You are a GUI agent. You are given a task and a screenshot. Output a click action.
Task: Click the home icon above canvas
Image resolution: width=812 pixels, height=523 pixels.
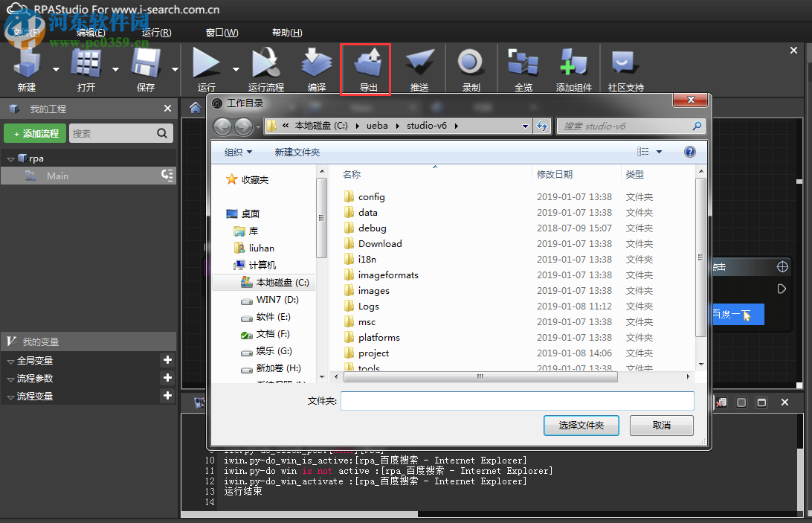tap(196, 107)
